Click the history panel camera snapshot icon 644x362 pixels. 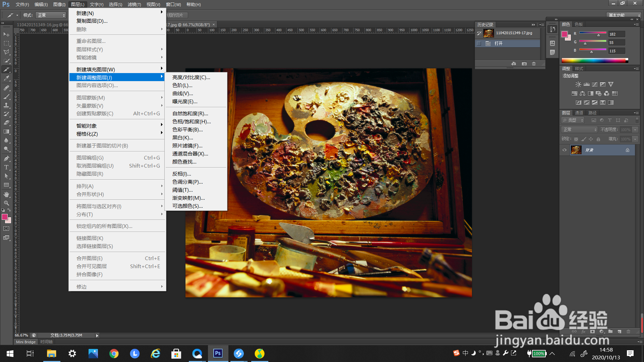pyautogui.click(x=524, y=64)
